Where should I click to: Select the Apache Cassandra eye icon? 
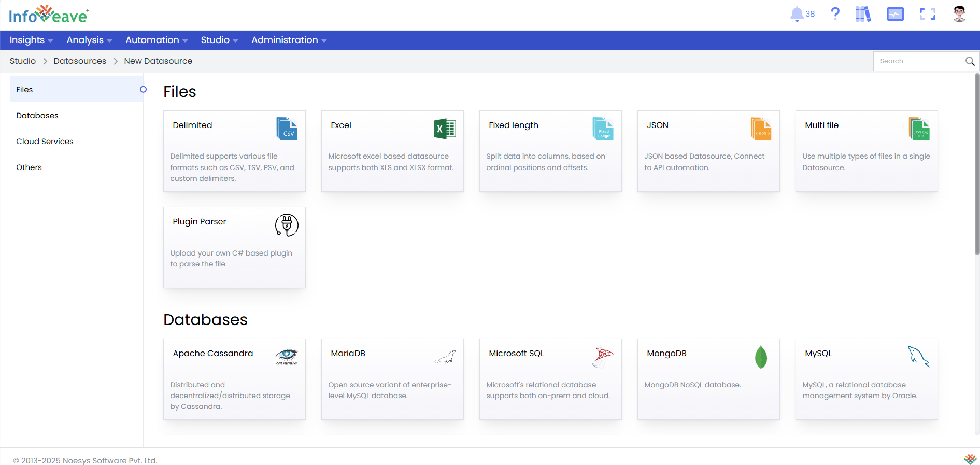[x=287, y=357]
